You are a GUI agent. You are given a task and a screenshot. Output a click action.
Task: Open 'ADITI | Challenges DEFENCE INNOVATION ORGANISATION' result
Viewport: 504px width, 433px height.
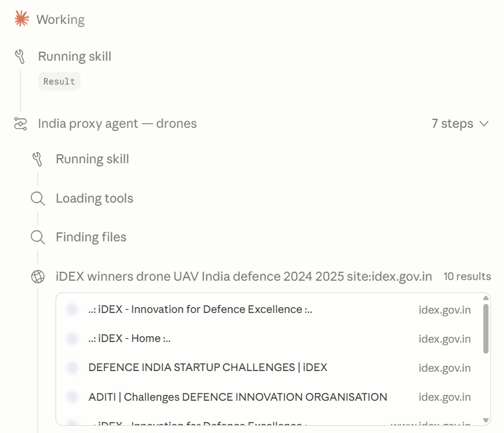point(237,397)
